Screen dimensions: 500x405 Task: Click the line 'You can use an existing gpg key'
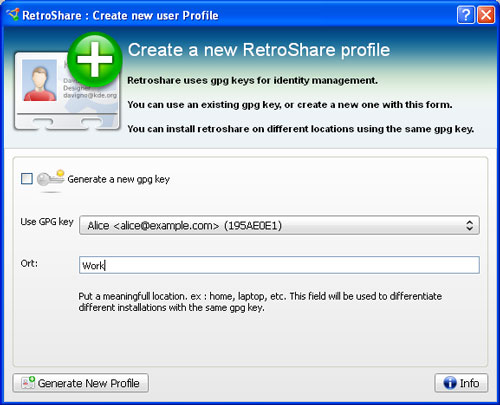tap(290, 105)
